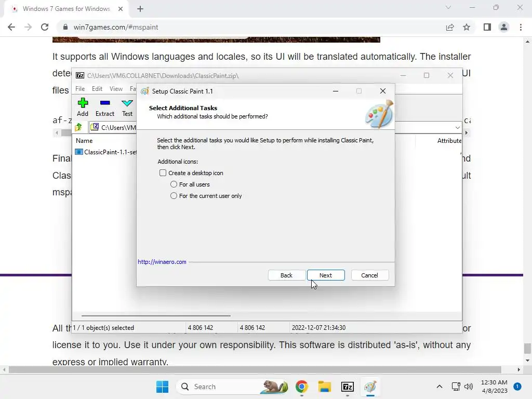
Task: Click the 7-Zip up-folder arrow icon
Action: (78, 127)
